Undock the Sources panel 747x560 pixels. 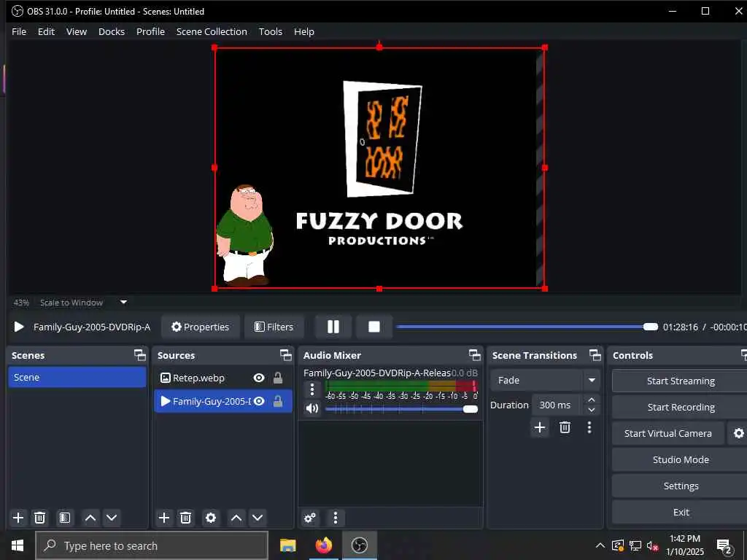285,355
